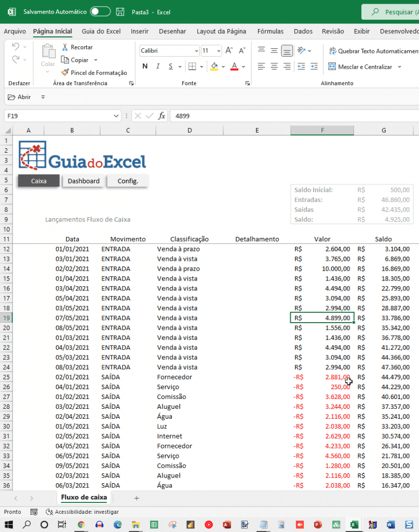This screenshot has width=419, height=532.
Task: Align text to top
Action: pyautogui.click(x=261, y=50)
